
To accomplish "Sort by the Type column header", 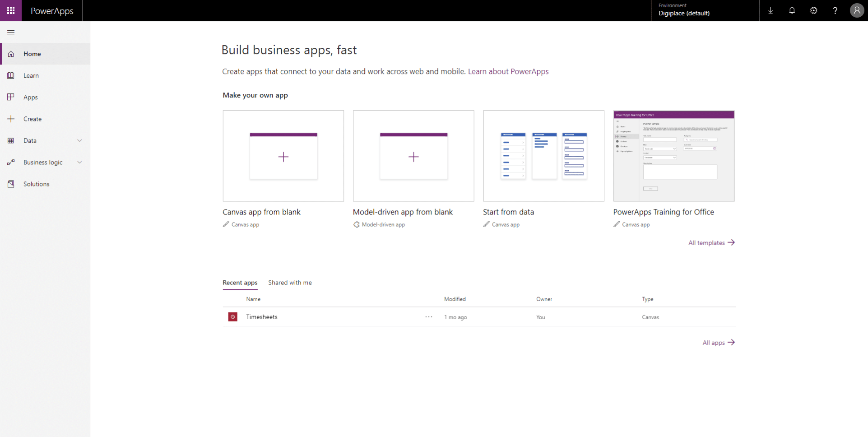I will [648, 299].
